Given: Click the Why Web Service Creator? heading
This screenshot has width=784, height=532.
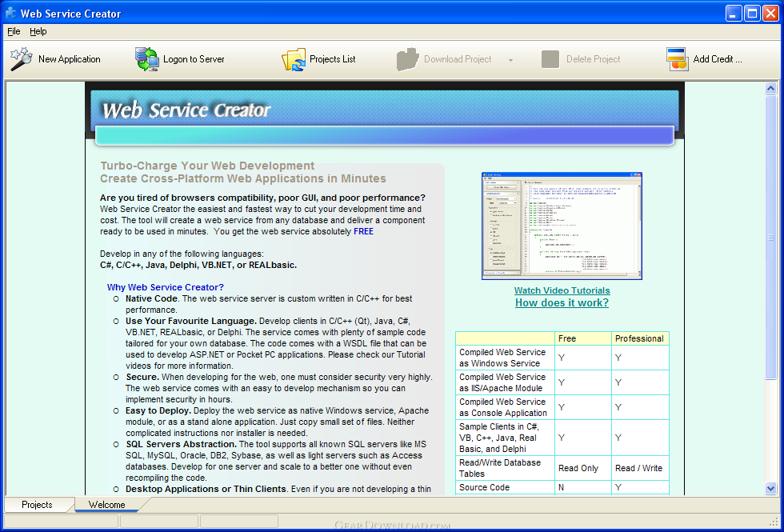Looking at the screenshot, I should pos(166,287).
